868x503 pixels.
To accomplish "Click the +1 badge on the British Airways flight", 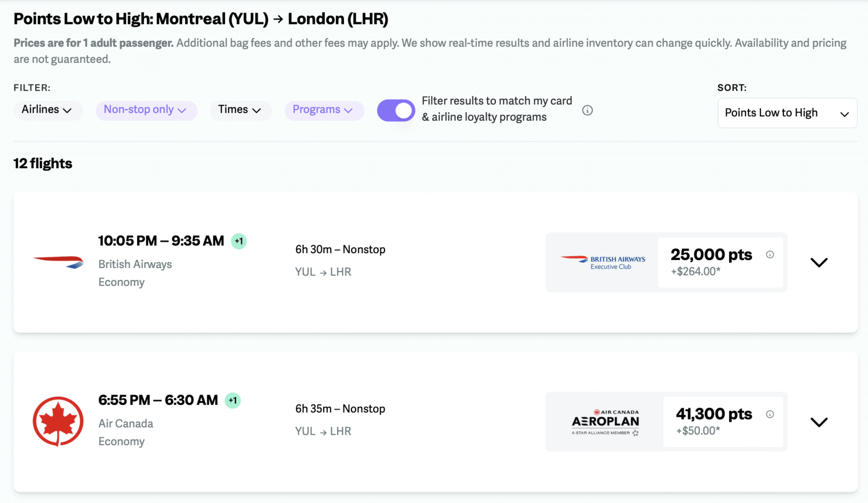I will [239, 241].
